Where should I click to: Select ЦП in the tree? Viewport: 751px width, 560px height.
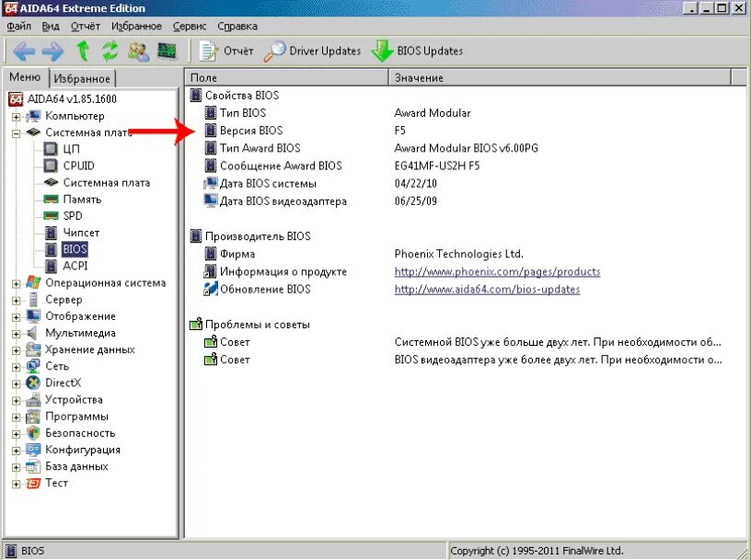coord(72,149)
